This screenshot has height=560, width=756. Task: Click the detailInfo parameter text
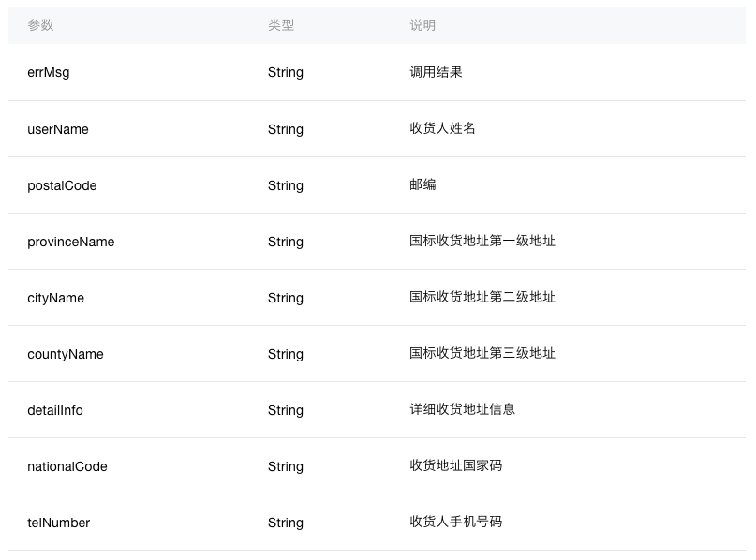pos(55,410)
